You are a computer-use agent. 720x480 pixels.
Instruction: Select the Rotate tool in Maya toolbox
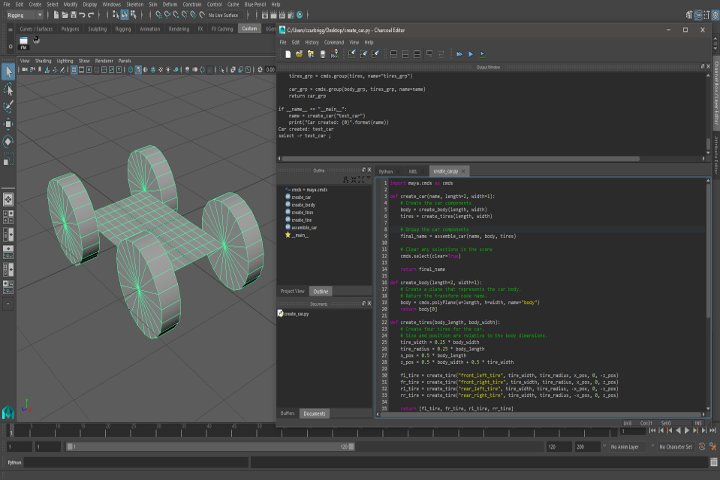click(x=8, y=141)
